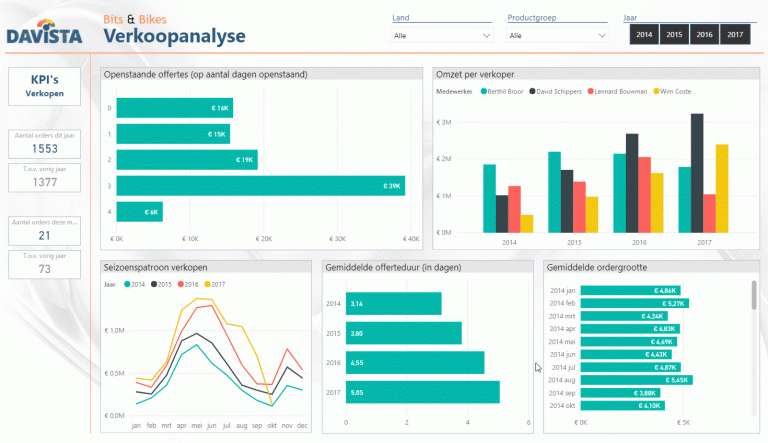Click 2014 legend entry in Seizoenspatroon chart
This screenshot has height=443, width=768.
[x=135, y=284]
